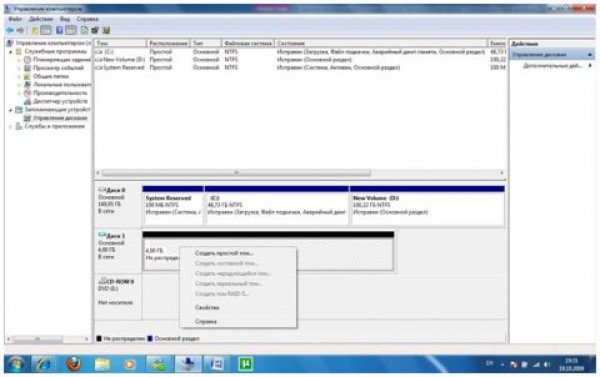600x377 pixels.
Task: Select the New Volume (D:) partition block
Action: point(427,206)
